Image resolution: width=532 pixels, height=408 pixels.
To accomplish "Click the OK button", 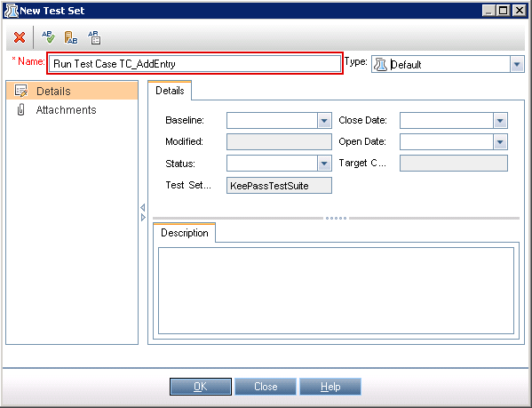I will coord(201,387).
